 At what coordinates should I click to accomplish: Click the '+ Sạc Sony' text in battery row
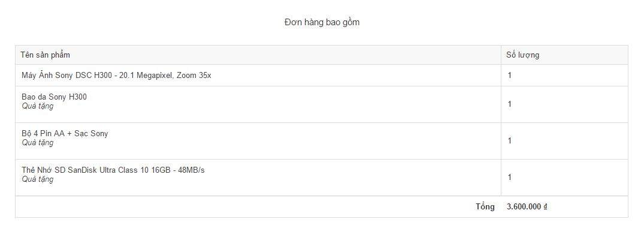tap(93, 134)
